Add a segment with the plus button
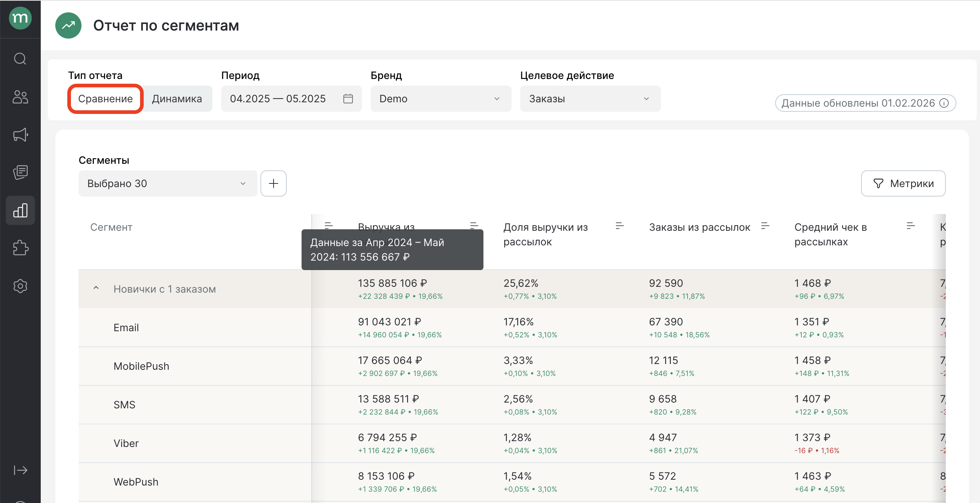980x503 pixels. click(x=273, y=183)
